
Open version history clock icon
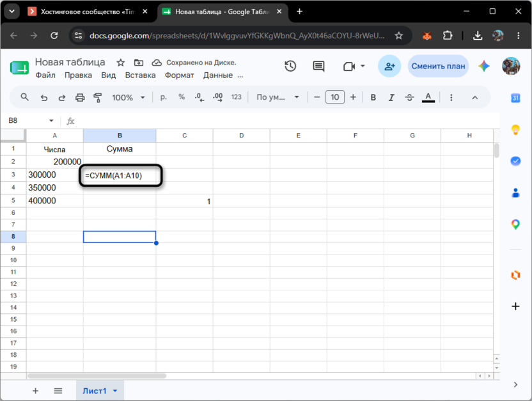click(290, 66)
